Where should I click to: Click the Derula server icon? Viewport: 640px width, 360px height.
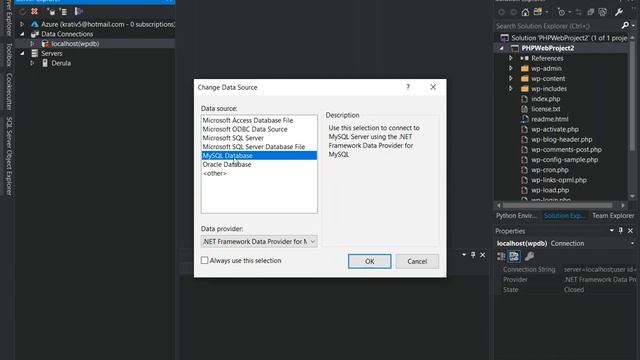tap(45, 63)
